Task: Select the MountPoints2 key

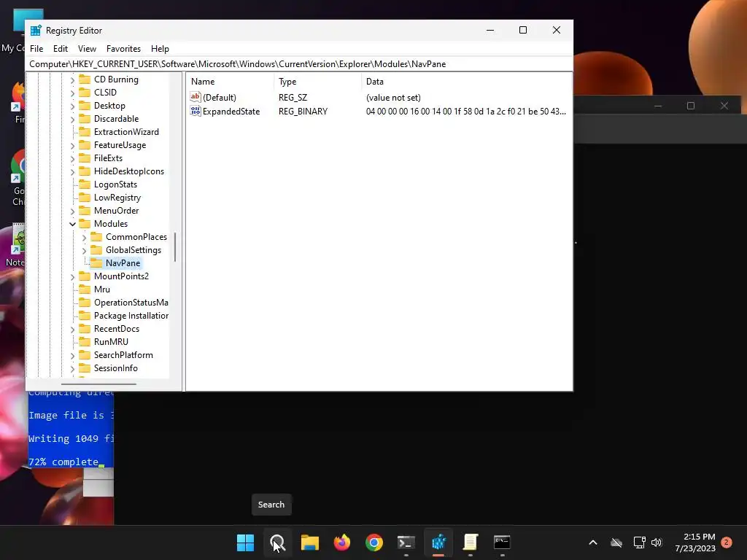Action: tap(122, 276)
